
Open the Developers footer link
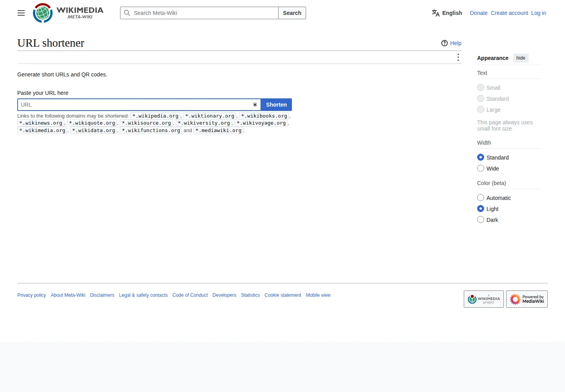click(x=224, y=295)
